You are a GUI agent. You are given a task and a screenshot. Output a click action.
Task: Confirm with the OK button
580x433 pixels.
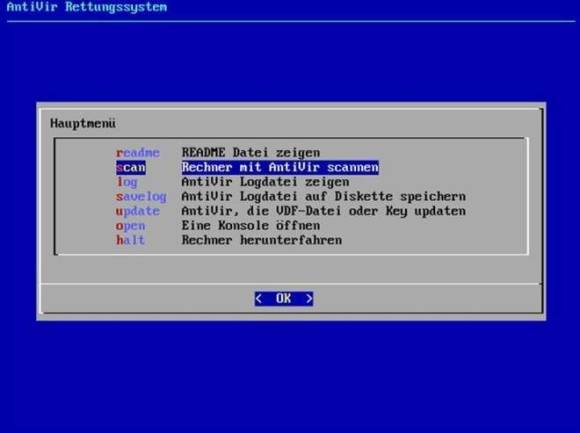pyautogui.click(x=284, y=298)
